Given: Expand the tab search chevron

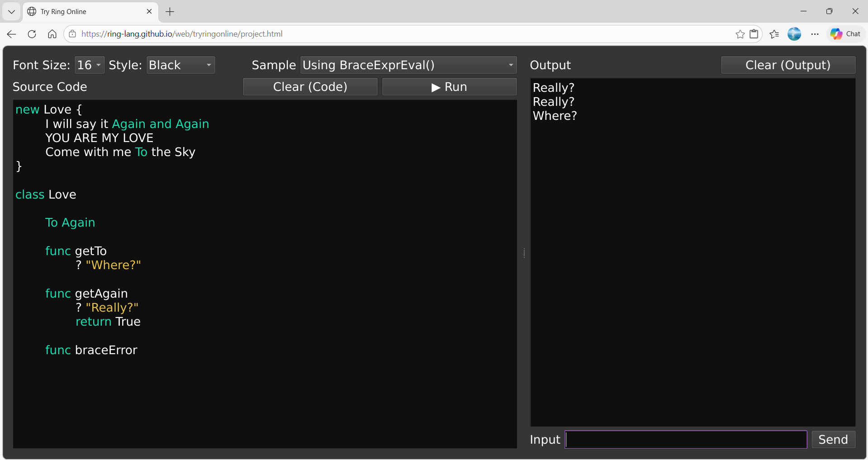Looking at the screenshot, I should (12, 12).
